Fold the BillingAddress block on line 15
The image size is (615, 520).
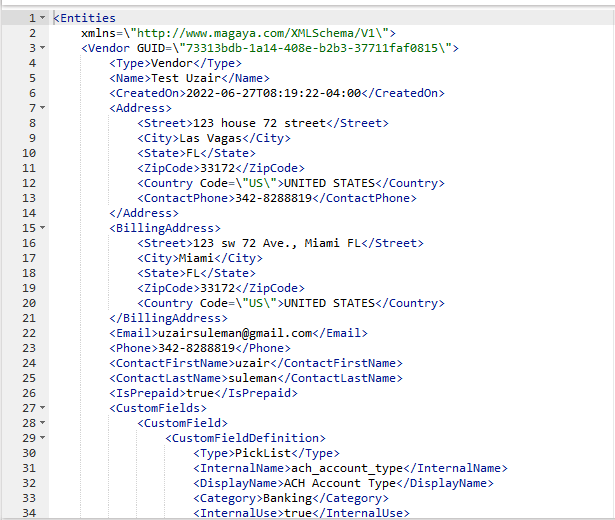click(43, 228)
